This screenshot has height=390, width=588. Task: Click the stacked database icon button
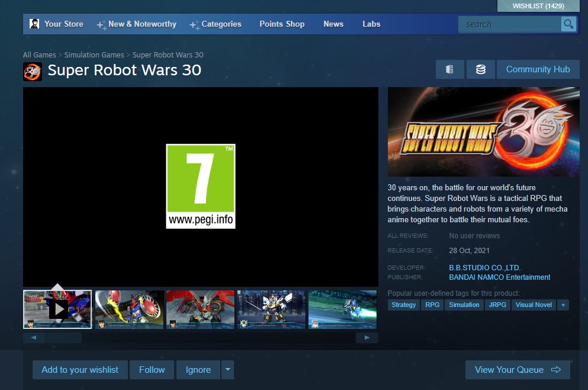pyautogui.click(x=481, y=69)
